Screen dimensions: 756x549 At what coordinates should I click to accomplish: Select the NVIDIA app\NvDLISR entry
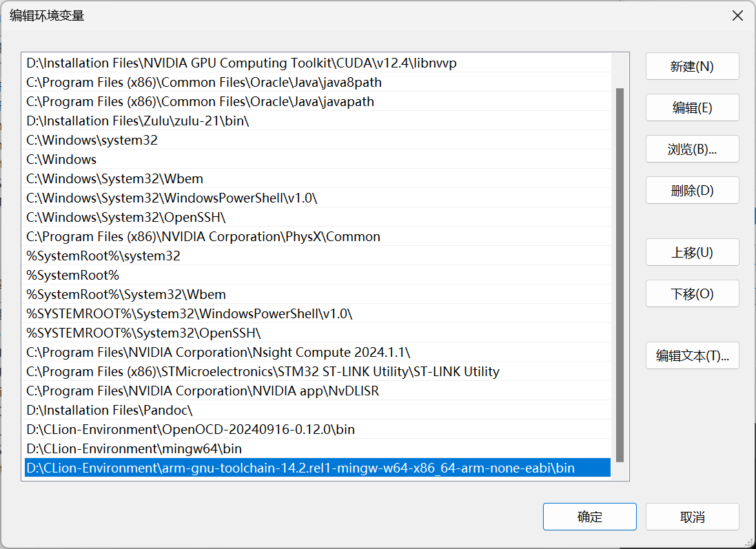click(x=318, y=391)
